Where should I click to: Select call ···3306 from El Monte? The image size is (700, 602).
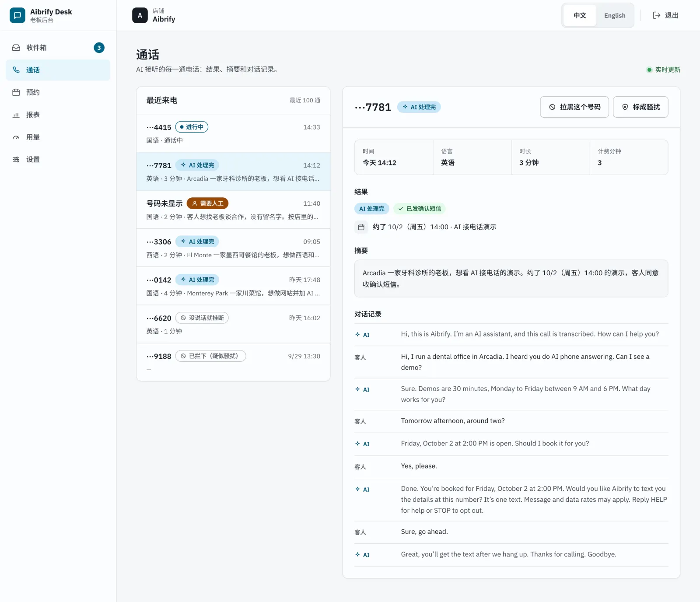pyautogui.click(x=233, y=248)
